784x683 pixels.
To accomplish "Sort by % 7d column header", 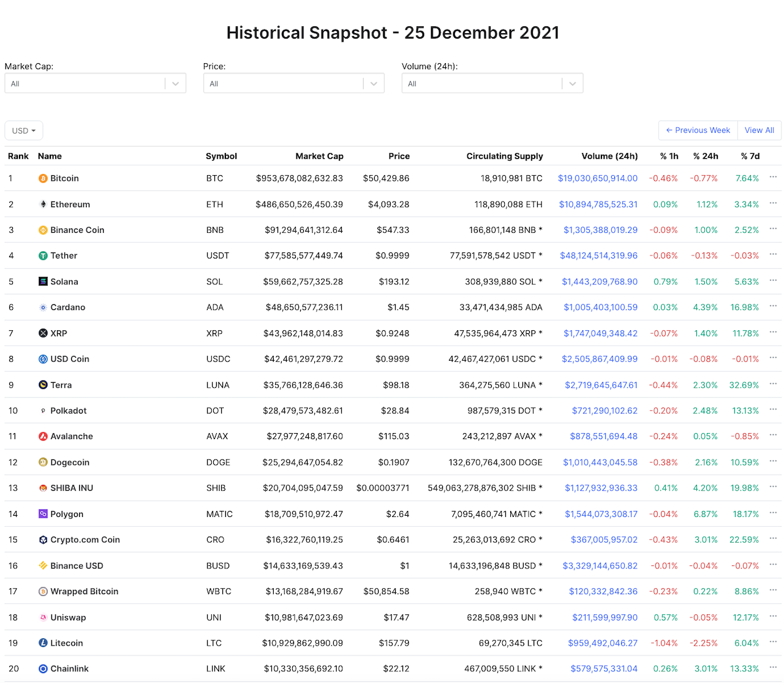I will tap(750, 156).
